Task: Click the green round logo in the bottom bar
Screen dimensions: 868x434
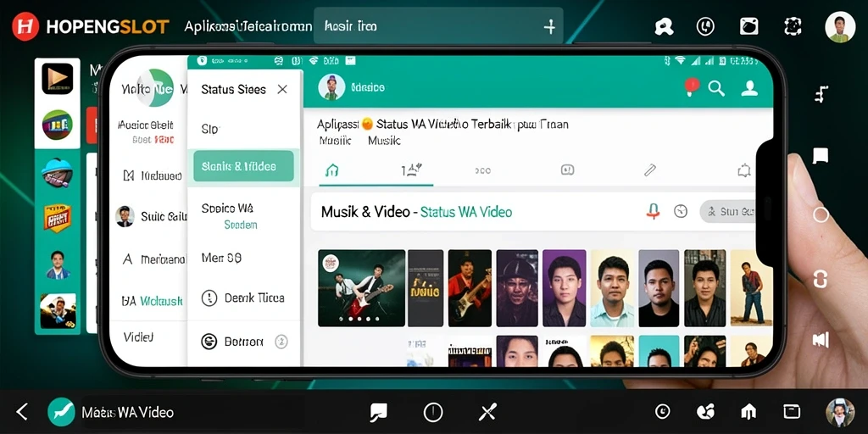Action: point(61,412)
